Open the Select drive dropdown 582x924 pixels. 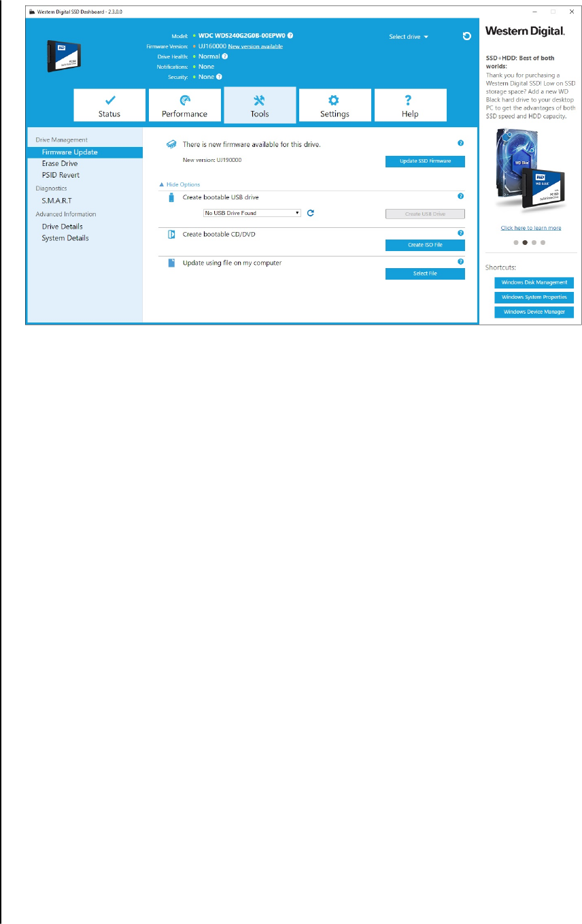point(409,37)
